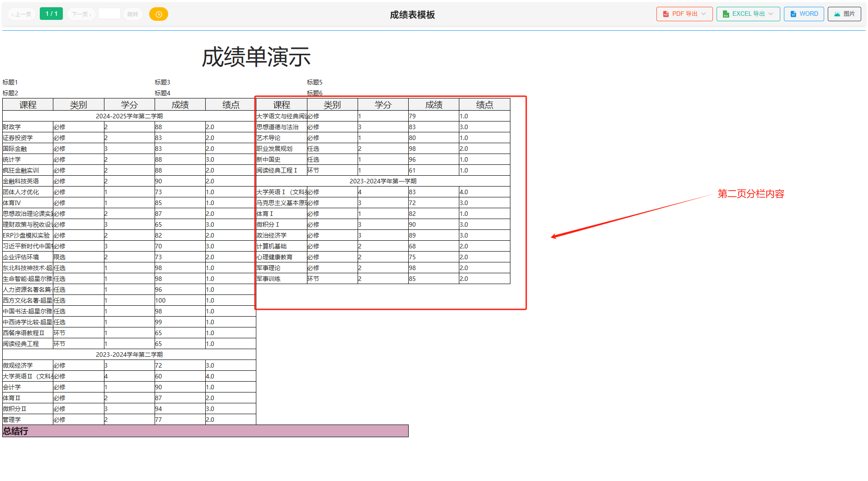Click the WORD export button label
Viewport: 868px width, 481px height.
808,14
